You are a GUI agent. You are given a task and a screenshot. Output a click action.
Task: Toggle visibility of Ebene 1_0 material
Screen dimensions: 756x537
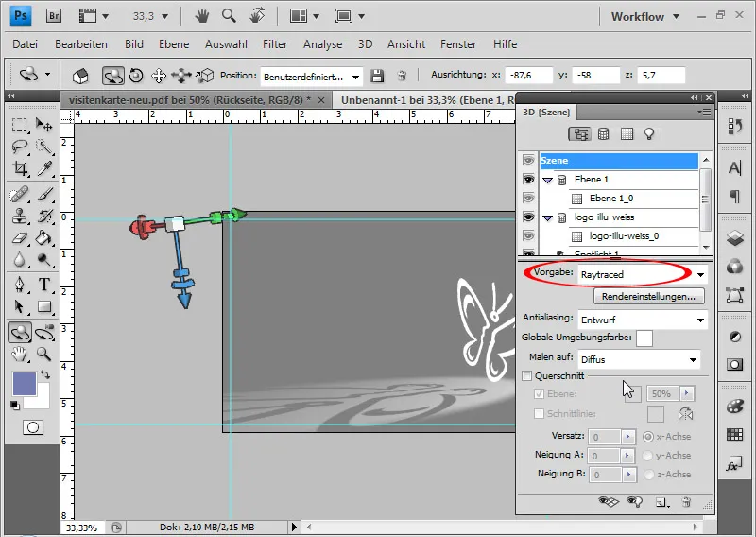528,199
